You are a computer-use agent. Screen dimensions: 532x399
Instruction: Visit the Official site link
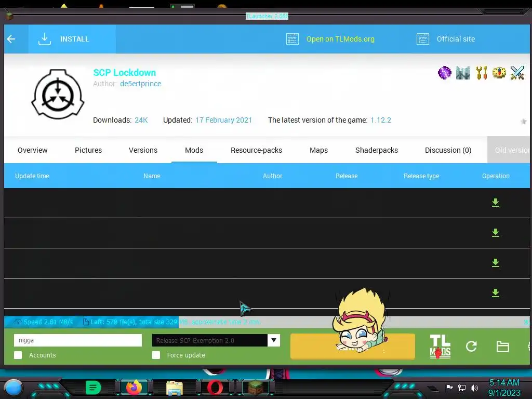pyautogui.click(x=445, y=39)
